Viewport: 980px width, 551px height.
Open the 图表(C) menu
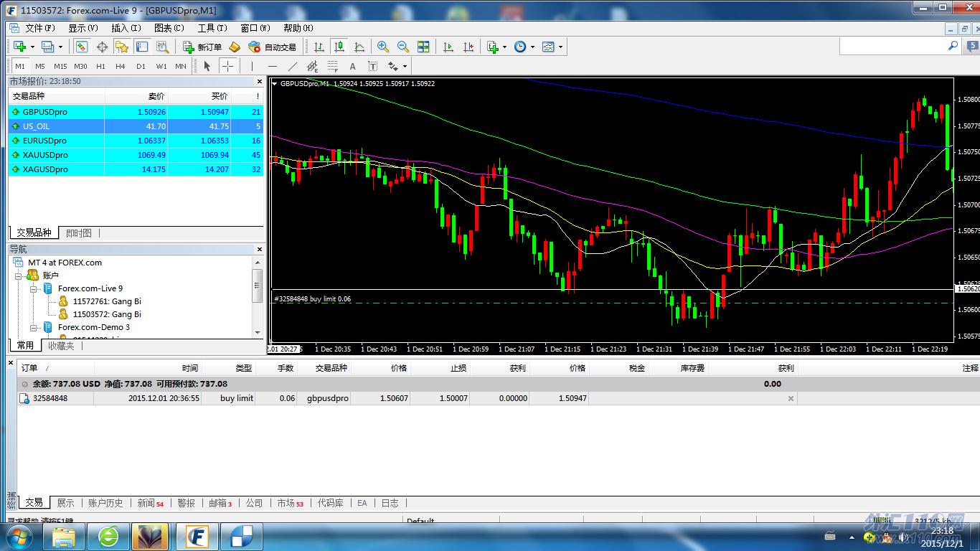[169, 28]
